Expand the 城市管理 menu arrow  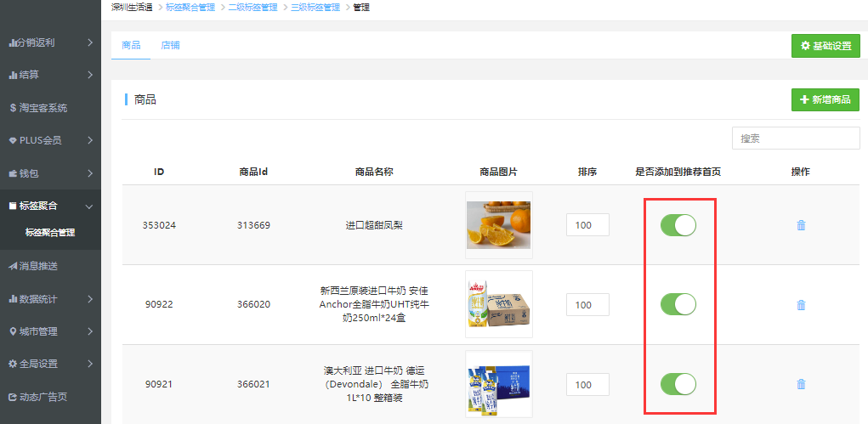point(90,331)
